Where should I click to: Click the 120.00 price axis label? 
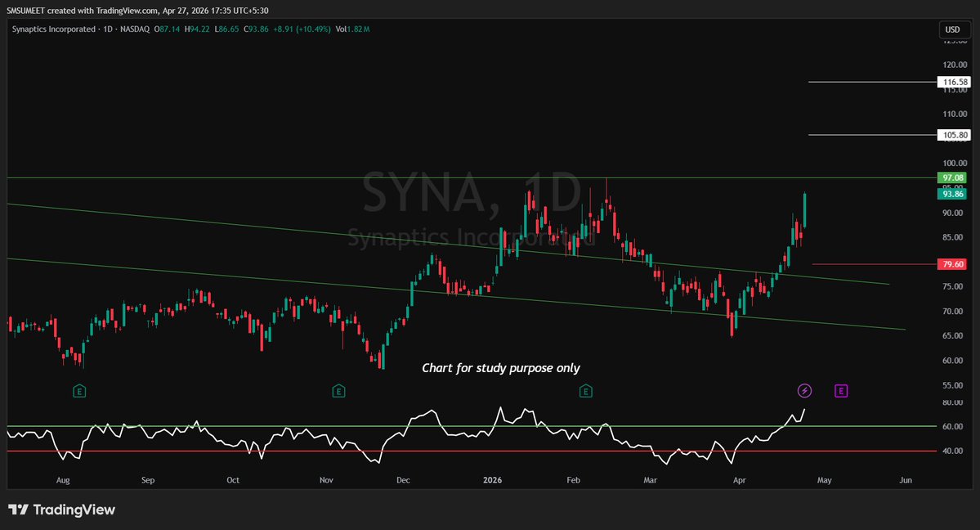click(955, 65)
